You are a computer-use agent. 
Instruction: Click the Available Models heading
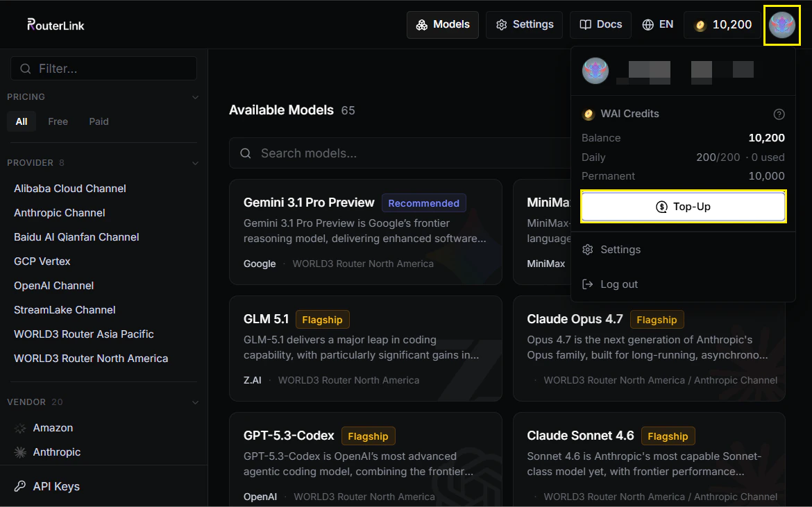(281, 110)
